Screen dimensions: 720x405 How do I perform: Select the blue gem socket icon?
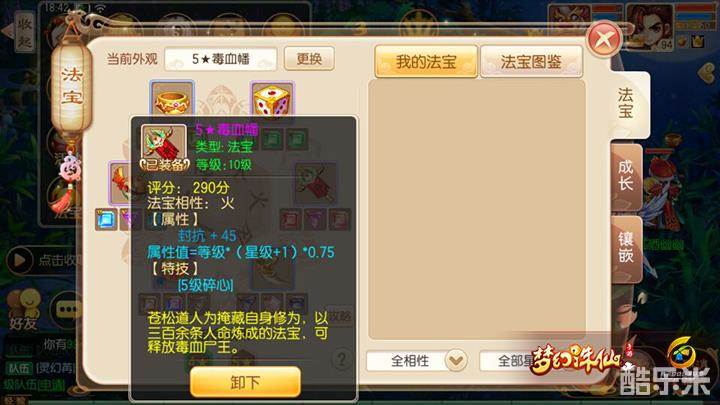click(106, 219)
